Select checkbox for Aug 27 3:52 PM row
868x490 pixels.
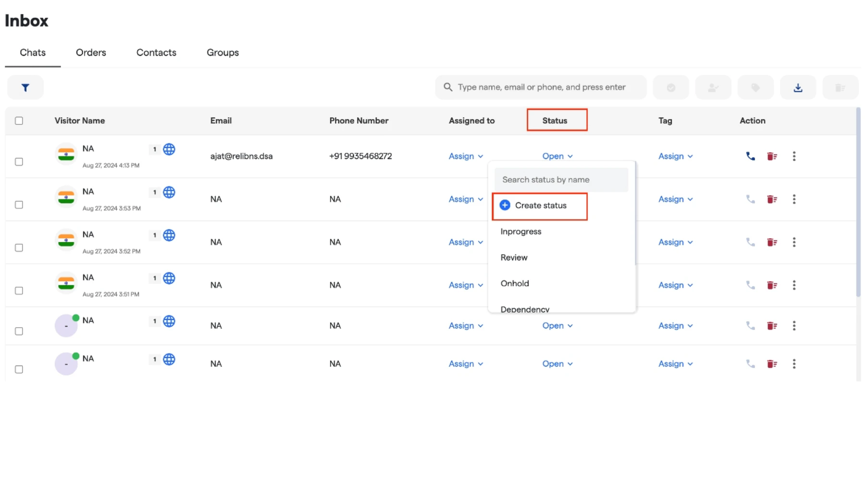[19, 248]
